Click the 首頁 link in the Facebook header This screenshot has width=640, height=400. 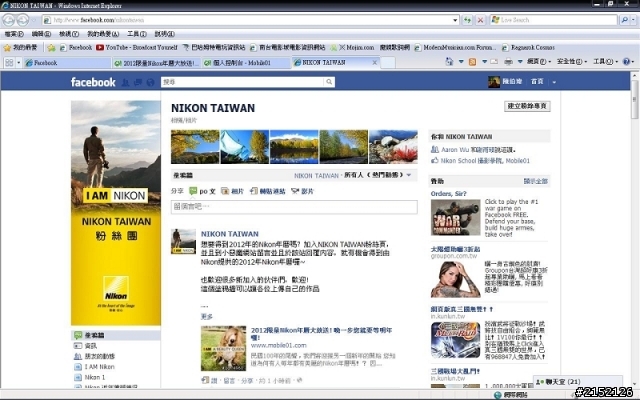click(537, 82)
